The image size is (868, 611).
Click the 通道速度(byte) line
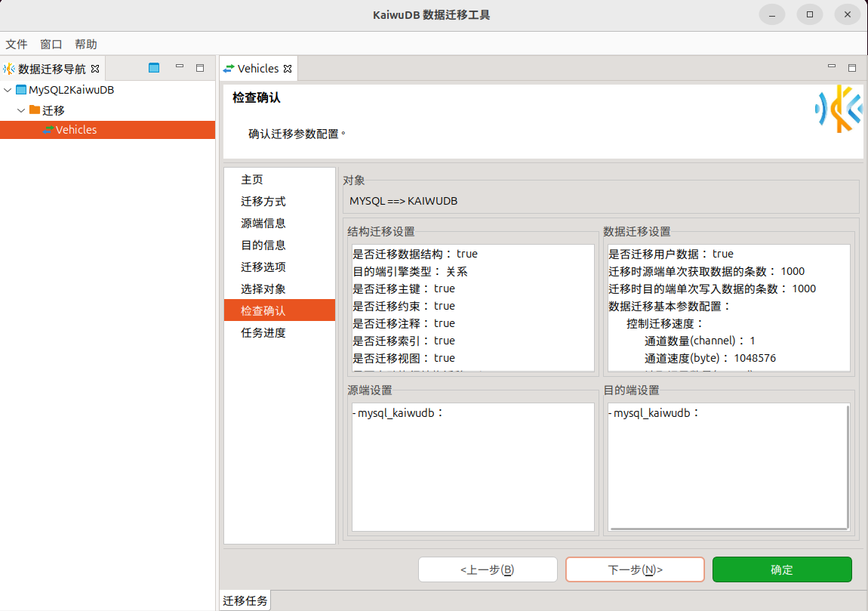click(x=709, y=358)
